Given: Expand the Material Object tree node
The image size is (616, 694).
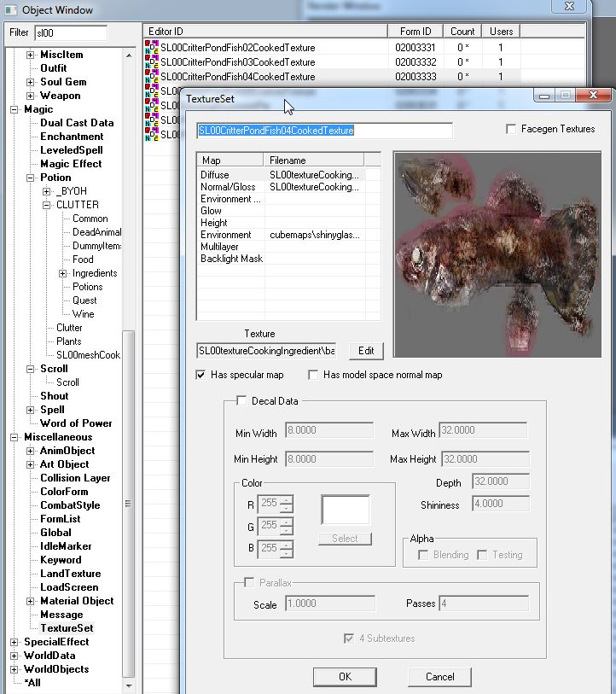Looking at the screenshot, I should [x=30, y=601].
